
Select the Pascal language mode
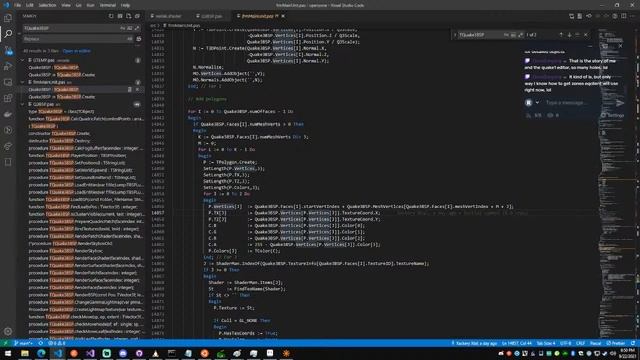tap(596, 343)
